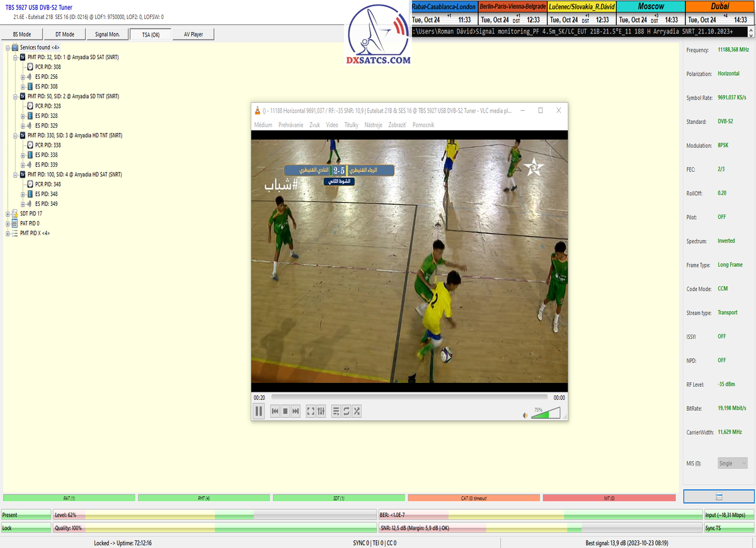Collapse the Services found tree node
The height and width of the screenshot is (548, 756).
pos(8,48)
